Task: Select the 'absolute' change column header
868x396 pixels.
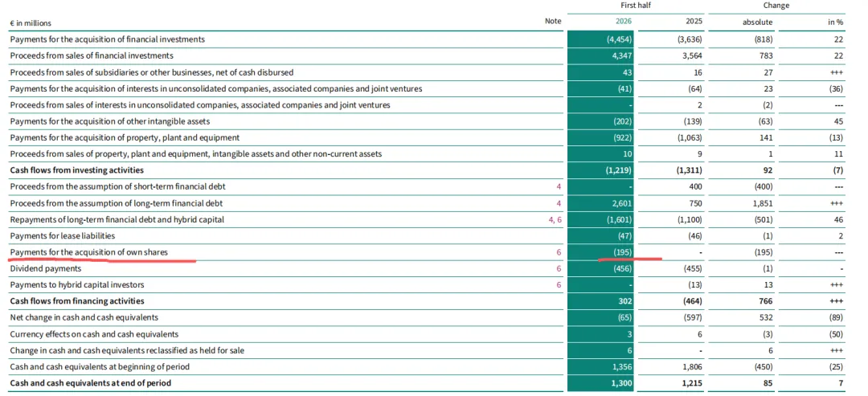Action: [758, 22]
